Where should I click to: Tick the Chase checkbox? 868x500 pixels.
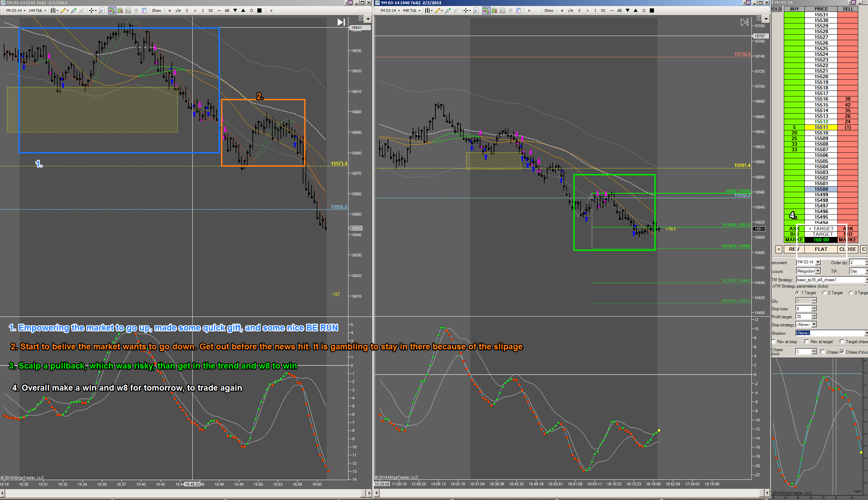pyautogui.click(x=823, y=352)
